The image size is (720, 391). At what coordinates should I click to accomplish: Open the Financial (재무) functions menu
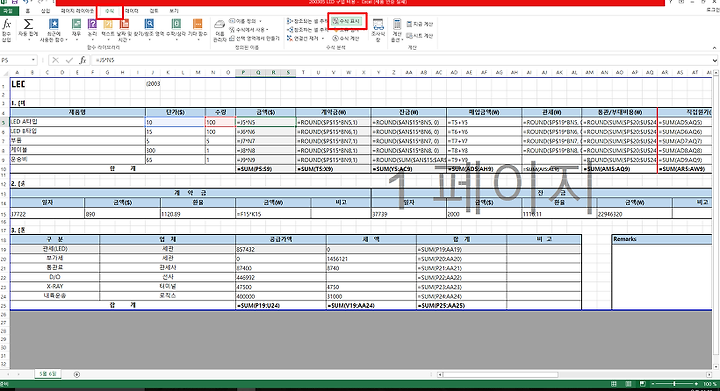pyautogui.click(x=76, y=30)
